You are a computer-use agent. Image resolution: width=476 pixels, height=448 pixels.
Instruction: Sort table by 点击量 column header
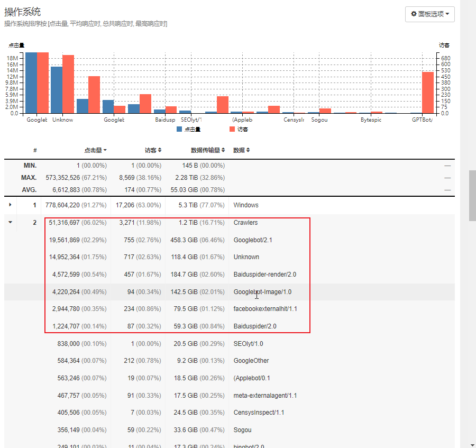95,150
